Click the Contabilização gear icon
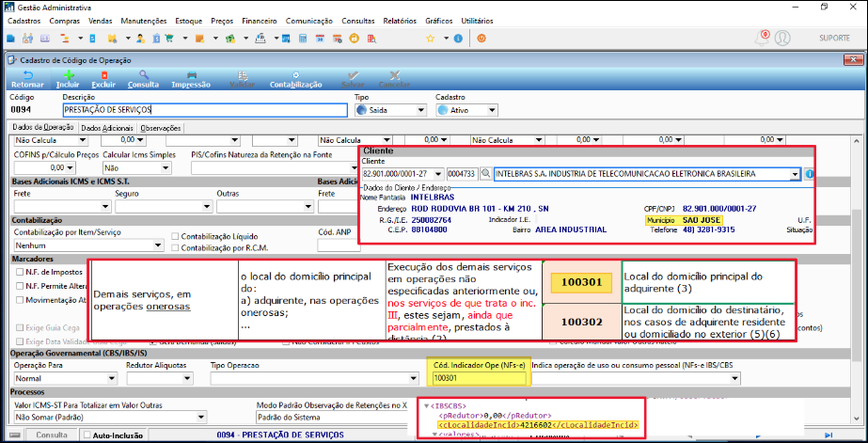The width and height of the screenshot is (868, 443). [x=295, y=75]
